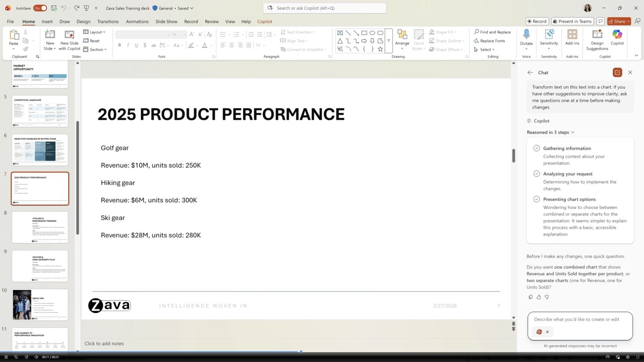Click thumbs up on Copilot response
Image resolution: width=644 pixels, height=362 pixels.
(x=538, y=297)
